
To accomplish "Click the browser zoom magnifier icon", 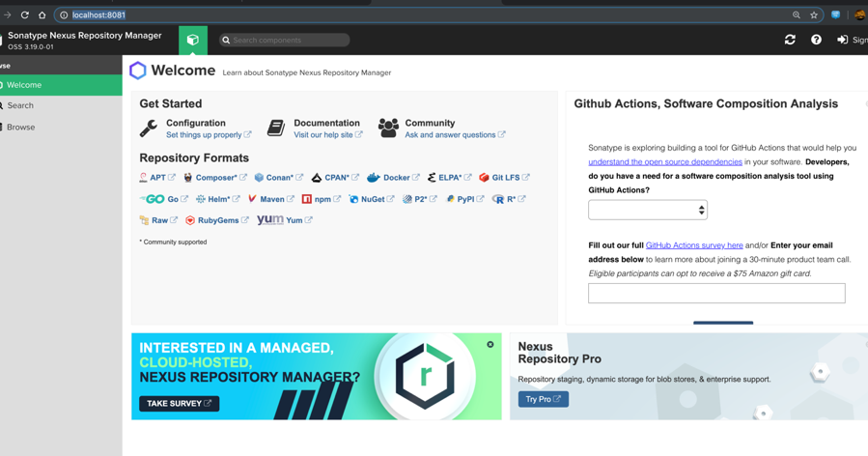I will tap(796, 14).
